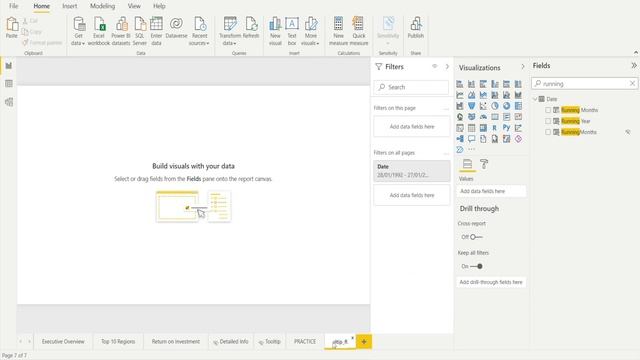Image resolution: width=640 pixels, height=360 pixels.
Task: Click the Values 'Add data fields here' well
Action: tap(491, 191)
